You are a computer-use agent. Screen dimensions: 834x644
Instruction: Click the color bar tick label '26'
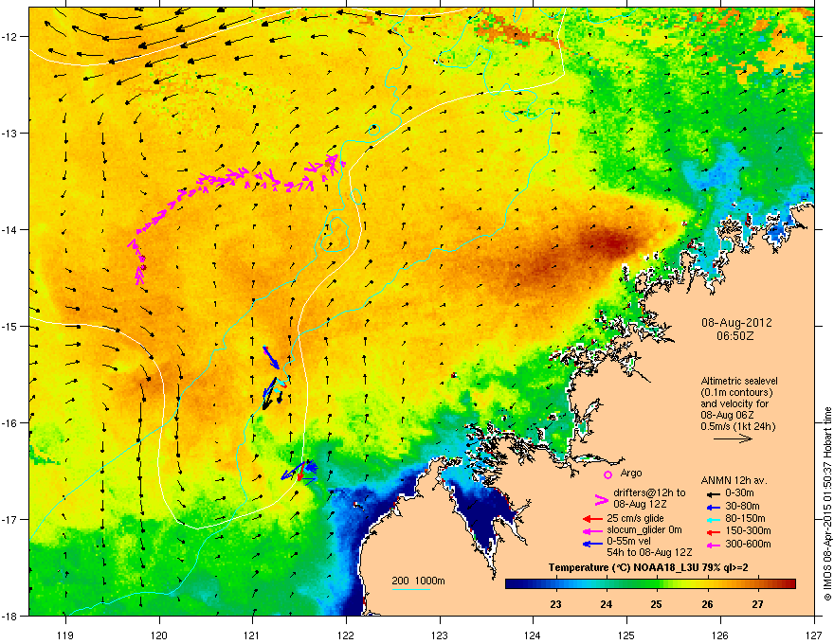[x=707, y=604]
